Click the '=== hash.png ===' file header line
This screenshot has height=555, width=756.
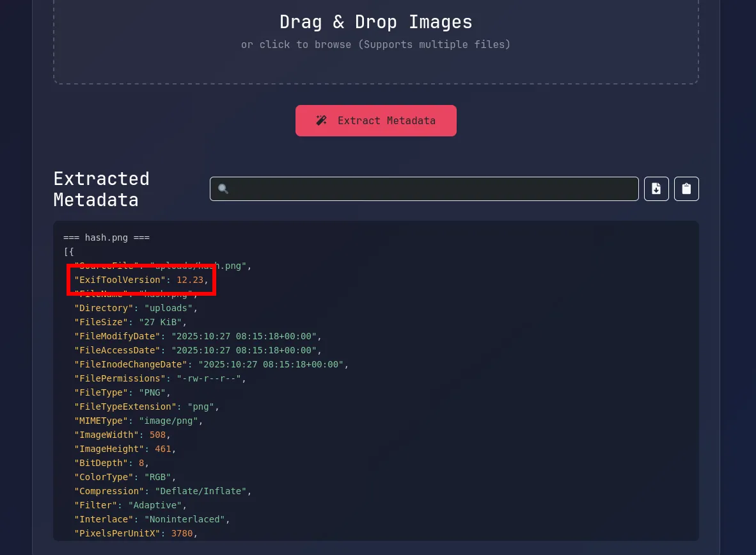click(106, 237)
